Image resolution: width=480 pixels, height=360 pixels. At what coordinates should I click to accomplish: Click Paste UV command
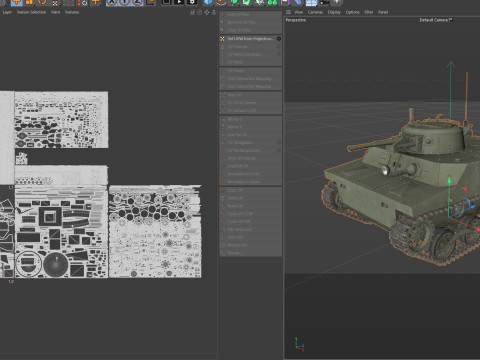click(250, 198)
